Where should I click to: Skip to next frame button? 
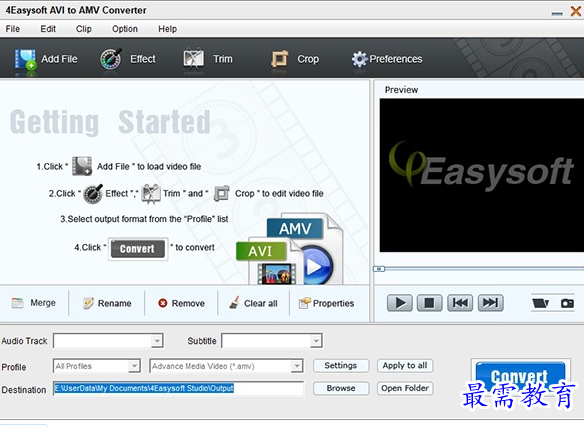(491, 303)
